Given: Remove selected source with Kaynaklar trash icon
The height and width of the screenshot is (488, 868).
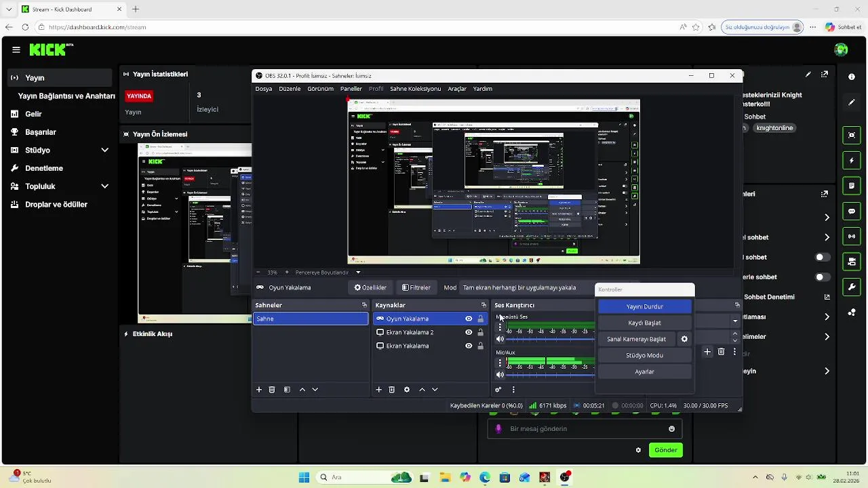Looking at the screenshot, I should pos(392,390).
